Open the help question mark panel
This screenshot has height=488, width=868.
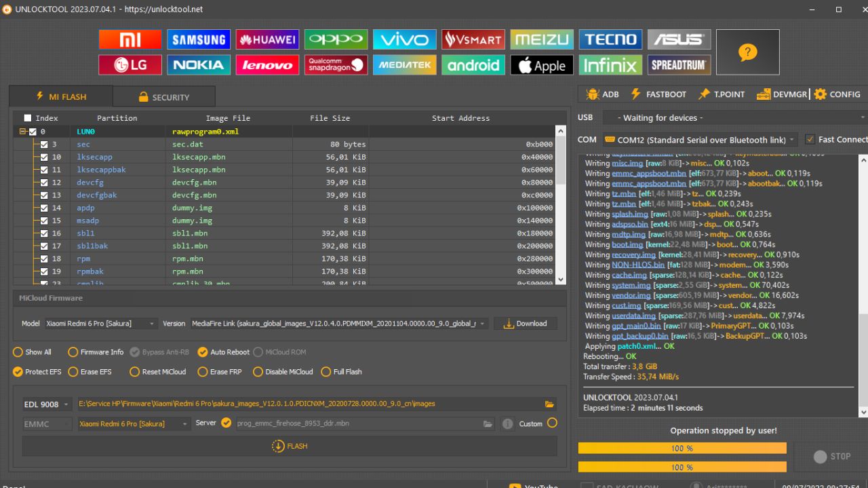(x=747, y=52)
